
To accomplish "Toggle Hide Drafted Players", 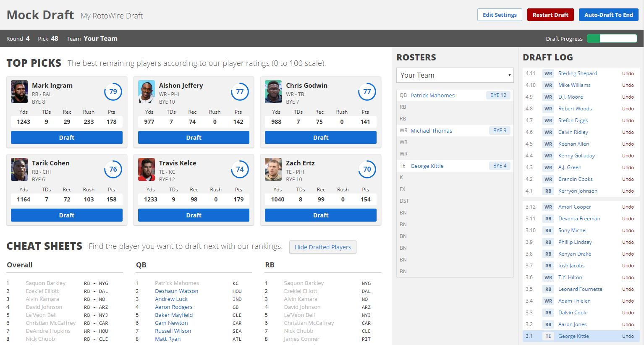I will coord(323,247).
